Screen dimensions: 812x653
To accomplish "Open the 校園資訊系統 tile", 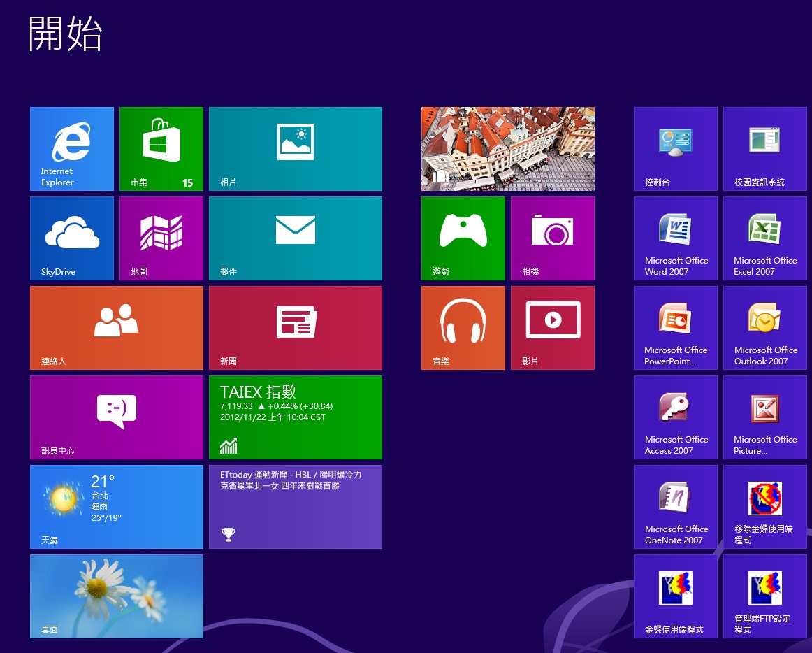I will tap(765, 149).
